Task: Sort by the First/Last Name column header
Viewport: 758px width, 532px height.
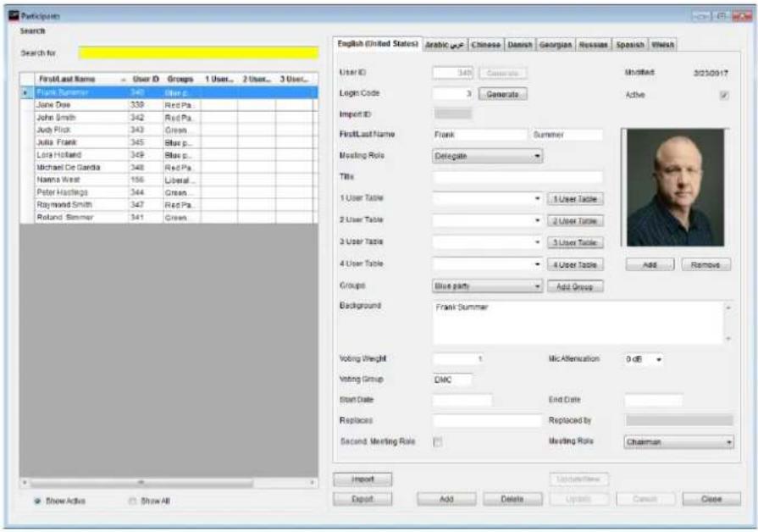Action: 81,80
